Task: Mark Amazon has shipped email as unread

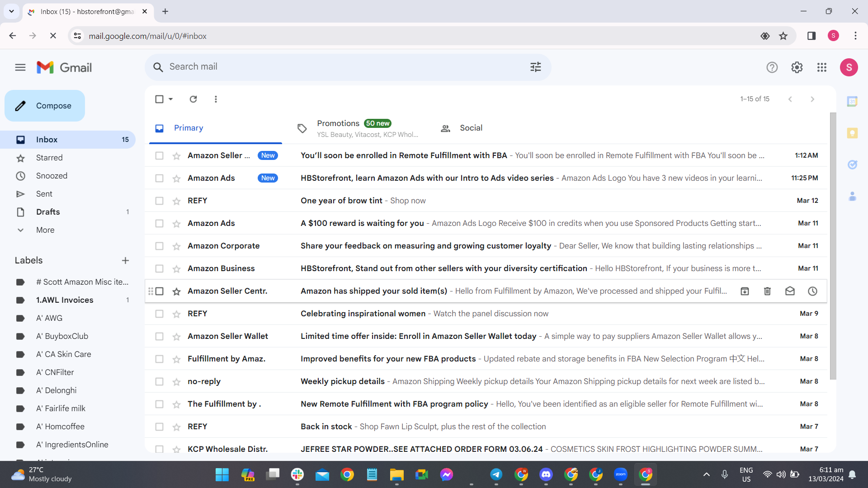Action: [x=790, y=291]
